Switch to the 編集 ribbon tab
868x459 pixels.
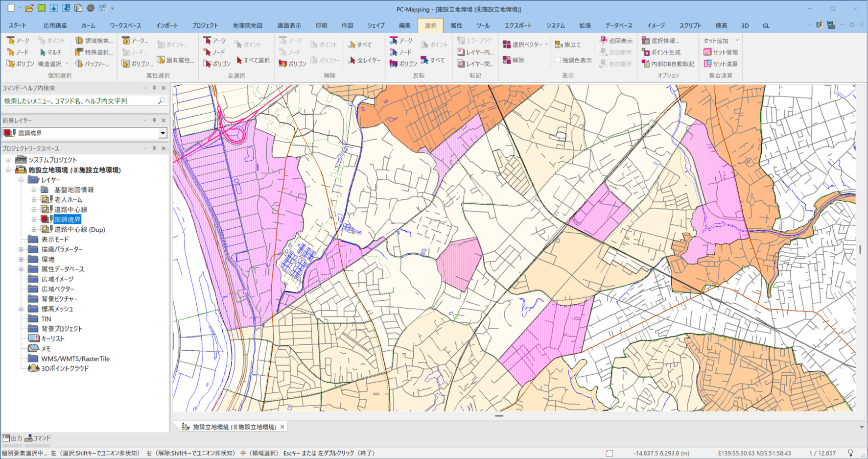[404, 25]
